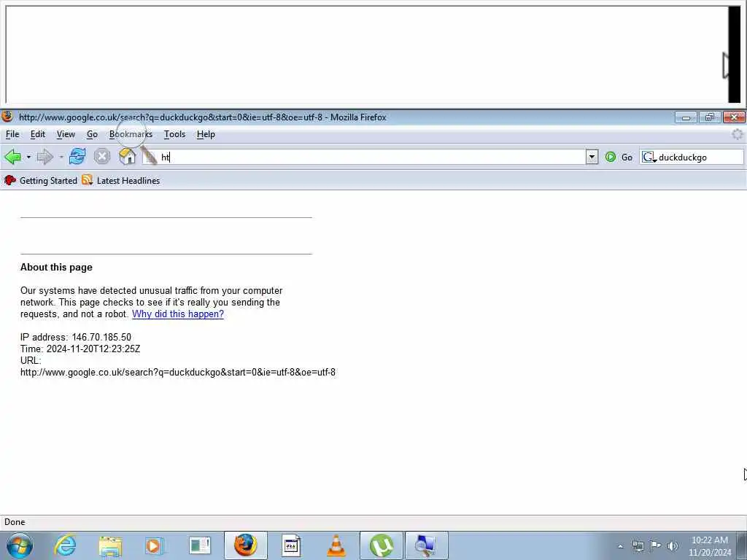This screenshot has height=560, width=747.
Task: Minimize the Firefox window
Action: (x=686, y=117)
